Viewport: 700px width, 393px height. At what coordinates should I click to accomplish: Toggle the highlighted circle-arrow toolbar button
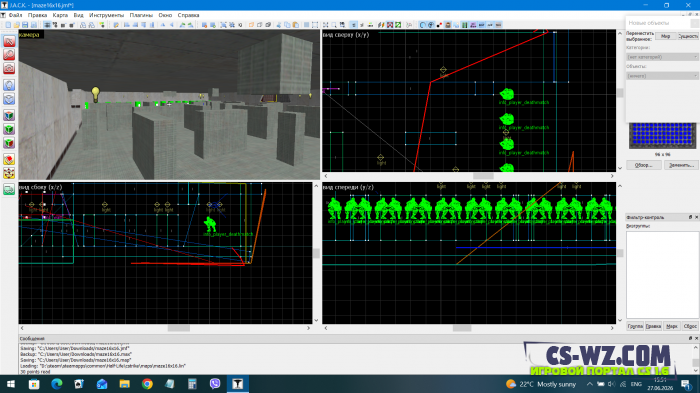[422, 25]
